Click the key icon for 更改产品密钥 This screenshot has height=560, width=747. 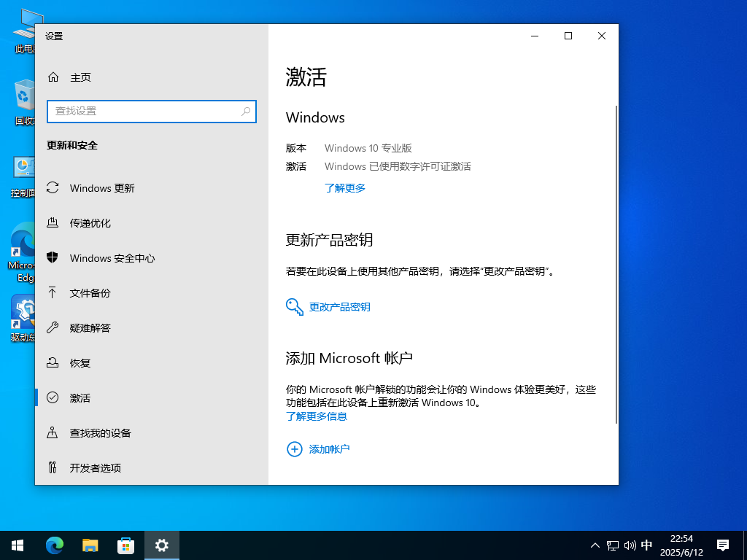click(x=295, y=307)
